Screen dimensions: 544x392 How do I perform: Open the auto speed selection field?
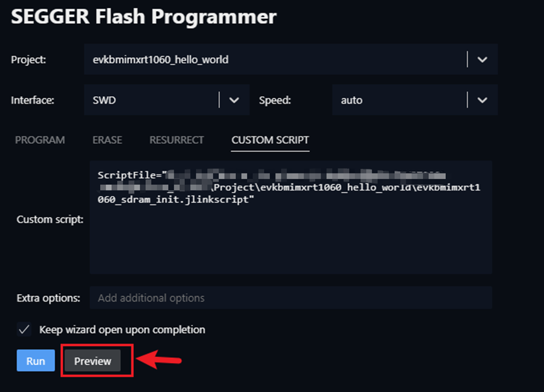(399, 100)
